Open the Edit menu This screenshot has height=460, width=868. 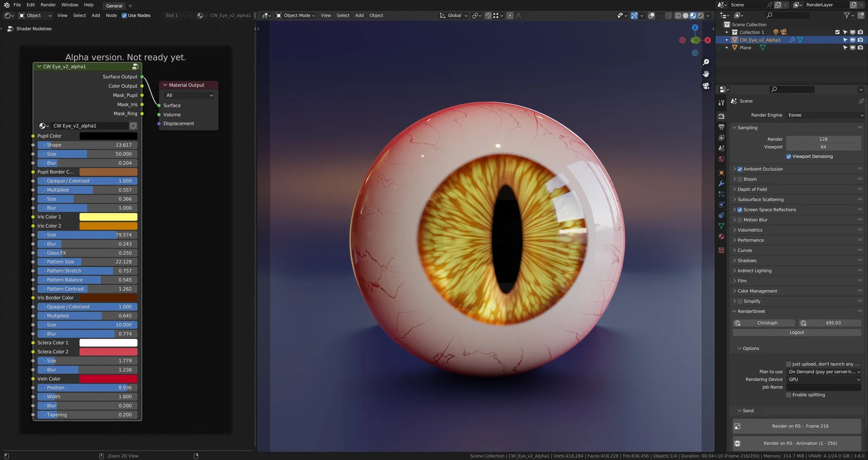(30, 5)
